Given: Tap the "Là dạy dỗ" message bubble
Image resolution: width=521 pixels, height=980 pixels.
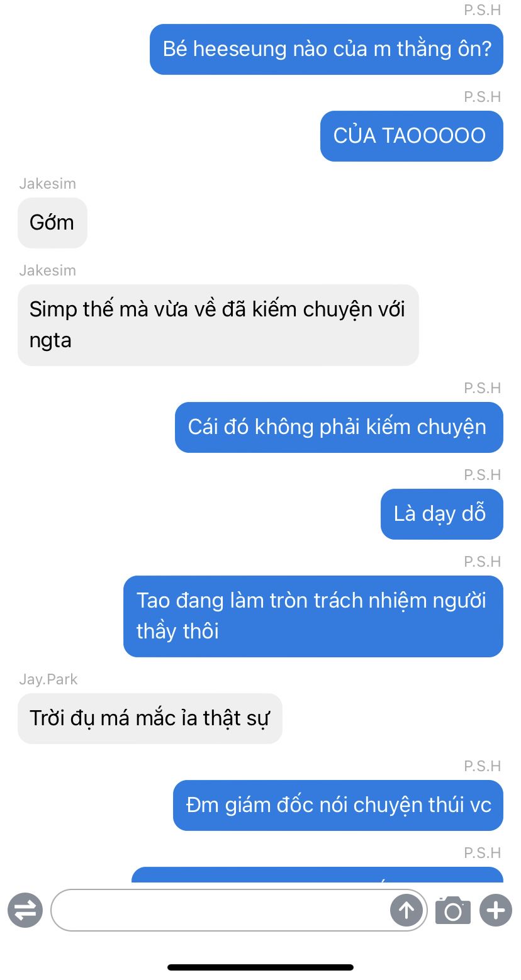Looking at the screenshot, I should 442,514.
